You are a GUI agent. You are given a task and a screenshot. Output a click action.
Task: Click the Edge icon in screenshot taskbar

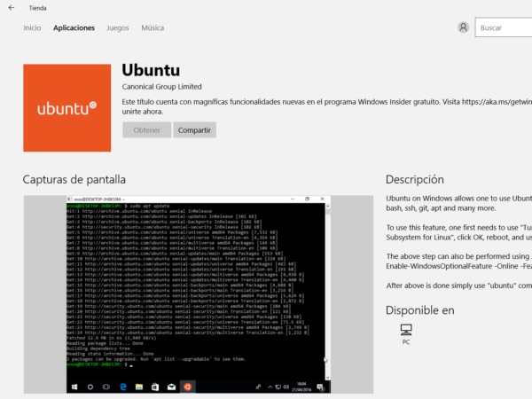pos(123,387)
